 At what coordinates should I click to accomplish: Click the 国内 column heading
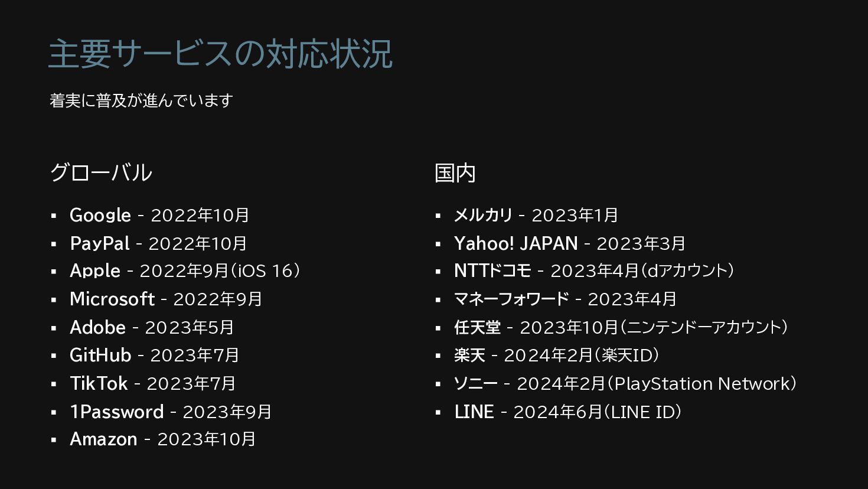pos(455,172)
